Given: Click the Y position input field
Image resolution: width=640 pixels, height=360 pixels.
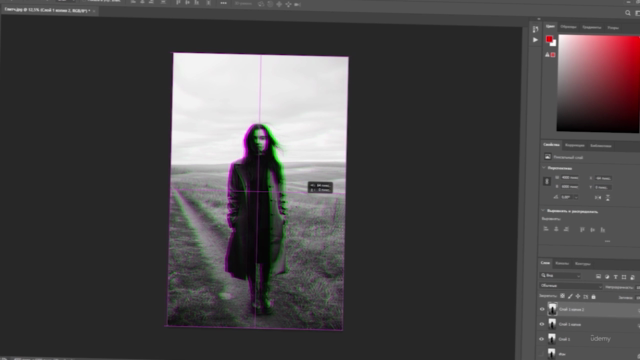Looking at the screenshot, I should click(x=603, y=187).
